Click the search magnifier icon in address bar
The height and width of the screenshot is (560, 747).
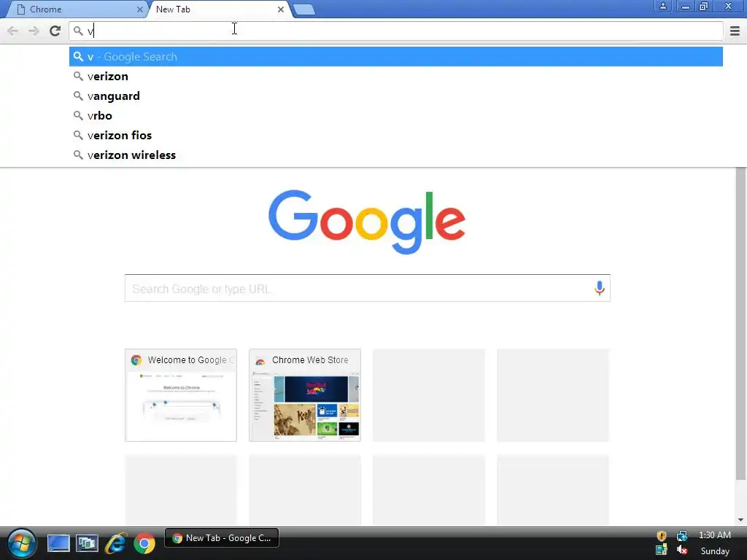tap(78, 31)
